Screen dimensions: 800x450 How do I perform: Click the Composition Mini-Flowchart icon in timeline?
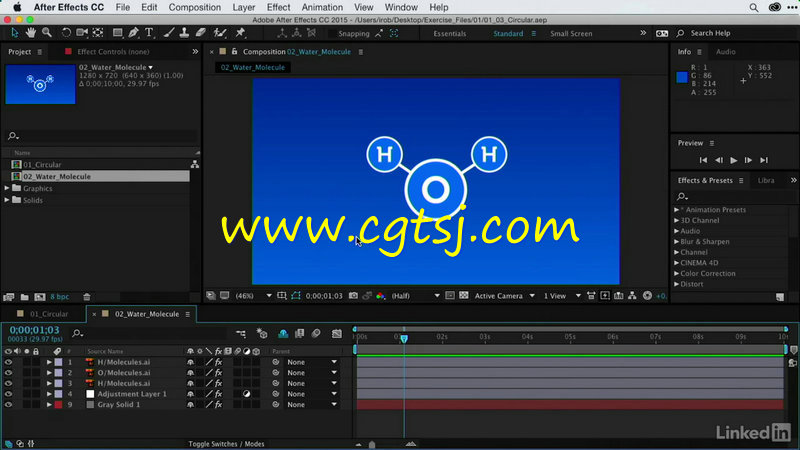click(x=241, y=334)
